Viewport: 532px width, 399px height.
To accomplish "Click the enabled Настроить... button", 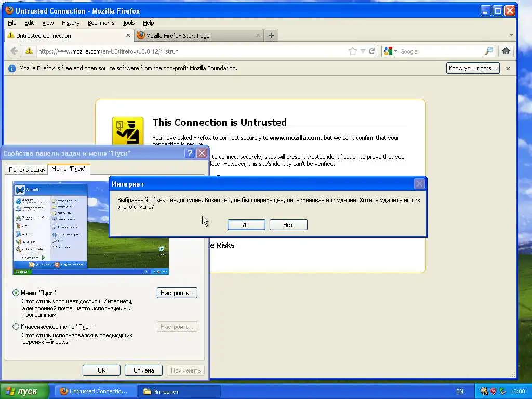I will click(177, 293).
